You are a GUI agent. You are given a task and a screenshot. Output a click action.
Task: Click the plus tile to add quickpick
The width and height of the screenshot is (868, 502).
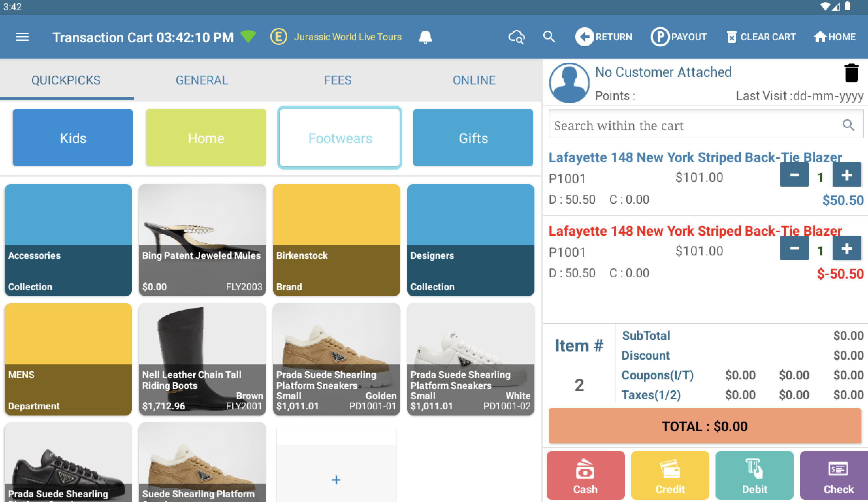[337, 465]
